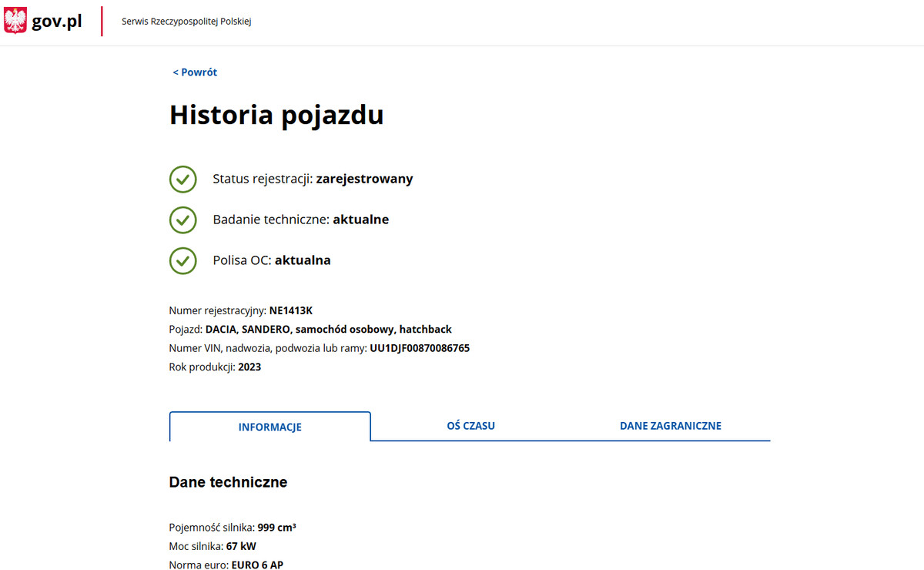Click the Serwis Rzeczypospolitej Polskiej text

click(x=186, y=22)
